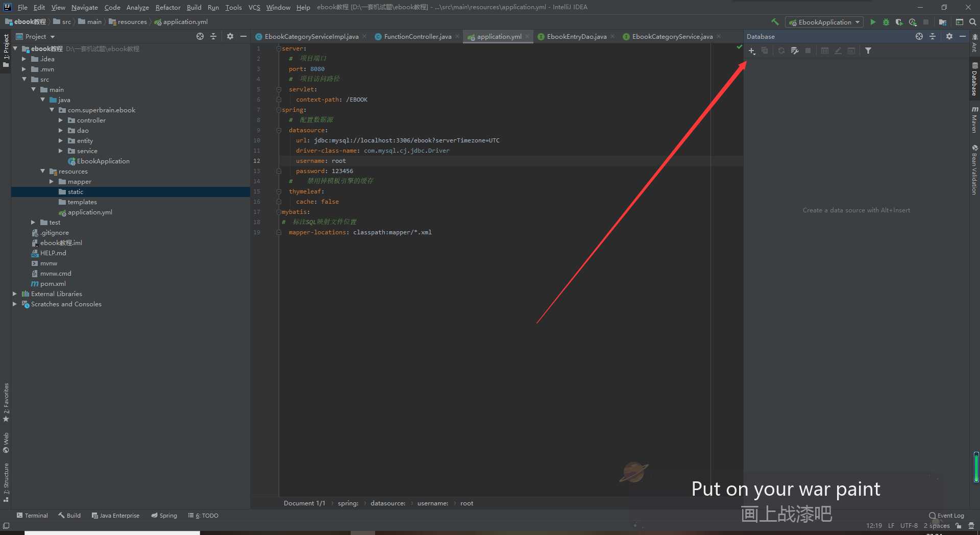This screenshot has height=535, width=980.
Task: Open the Project view selector dropdown
Action: (x=35, y=36)
